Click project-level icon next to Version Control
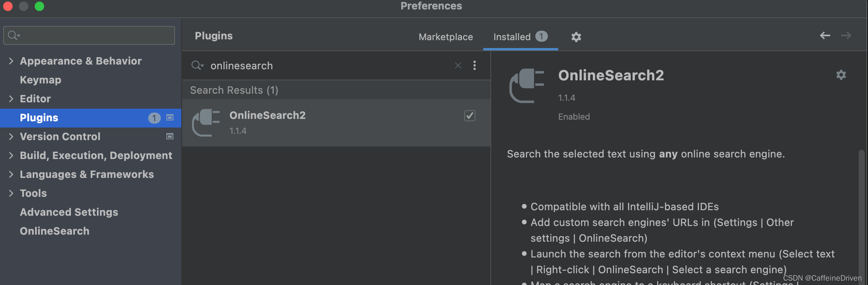 [x=170, y=136]
